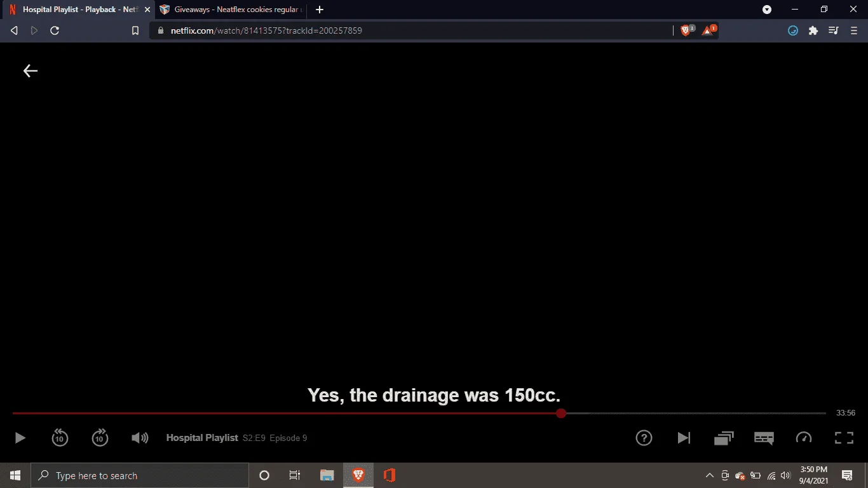The width and height of the screenshot is (868, 488).
Task: Reload the current Netflix page
Action: coord(55,30)
